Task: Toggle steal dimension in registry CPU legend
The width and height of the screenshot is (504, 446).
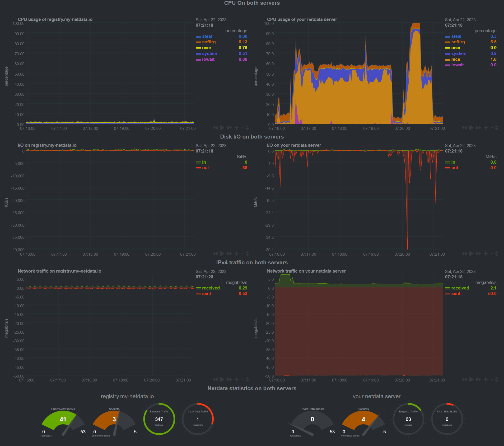Action: (x=207, y=36)
